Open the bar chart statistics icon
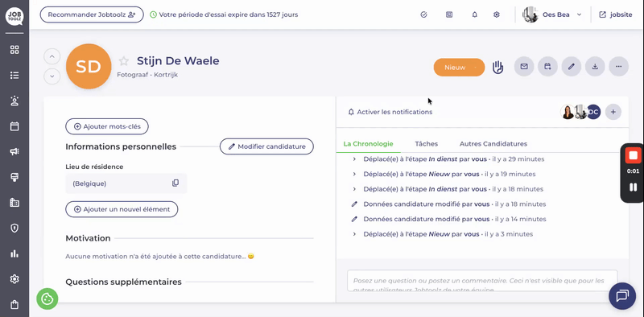Viewport: 644px width, 317px height. click(x=14, y=253)
